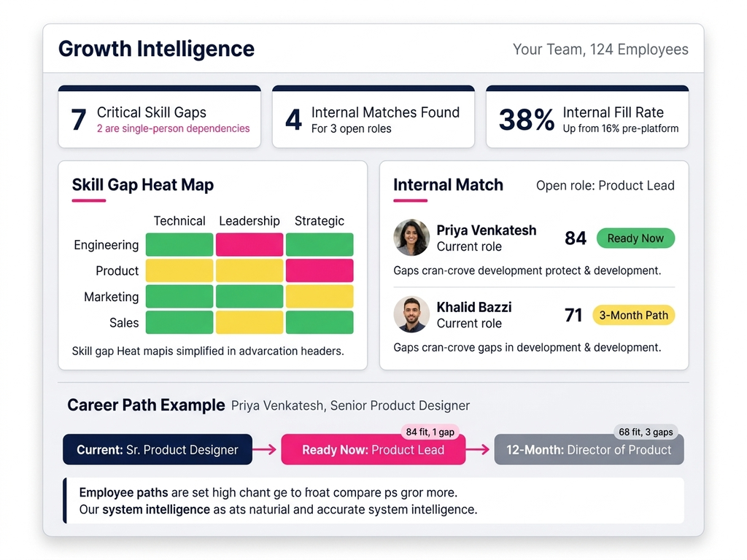This screenshot has width=747, height=560.
Task: Click the 84 fit, 1 gap tag
Action: point(430,432)
